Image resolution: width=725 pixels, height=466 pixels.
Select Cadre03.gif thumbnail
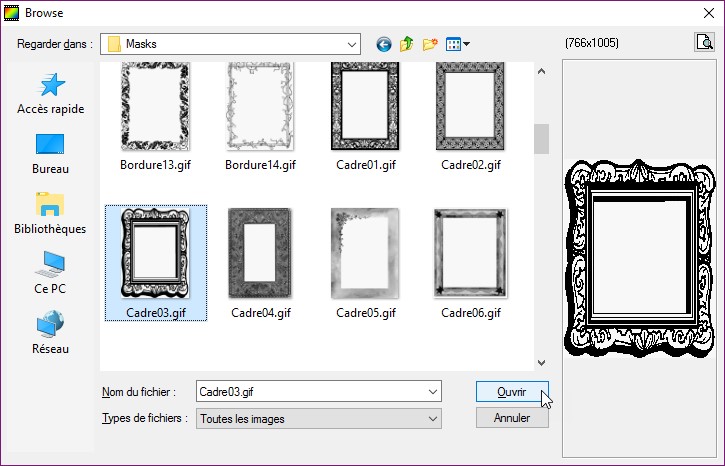[x=155, y=253]
